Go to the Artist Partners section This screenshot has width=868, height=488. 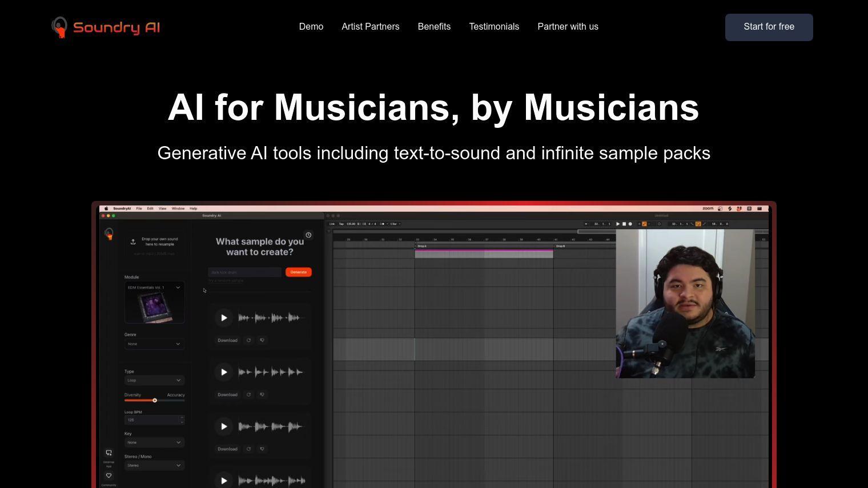click(371, 27)
